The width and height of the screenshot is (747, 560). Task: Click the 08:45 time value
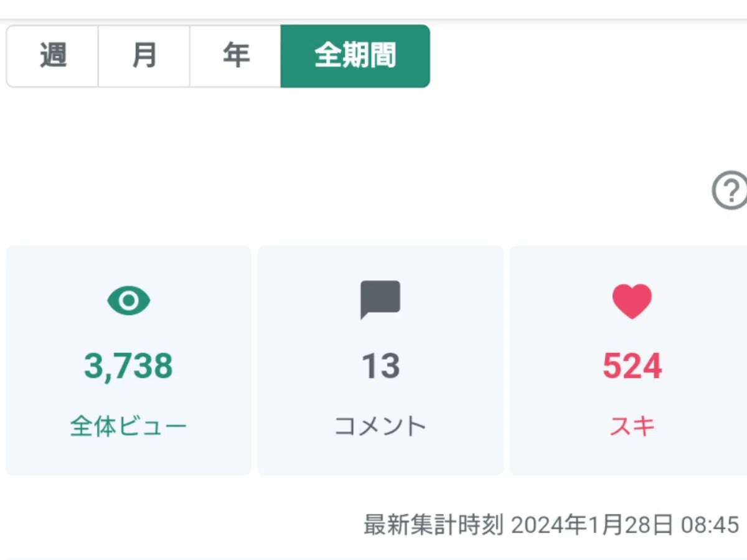(710, 525)
